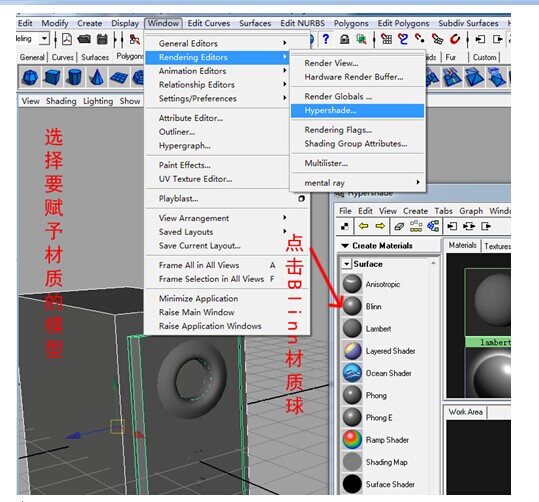Open the viewport Shading menu
539x502 pixels.
(61, 101)
